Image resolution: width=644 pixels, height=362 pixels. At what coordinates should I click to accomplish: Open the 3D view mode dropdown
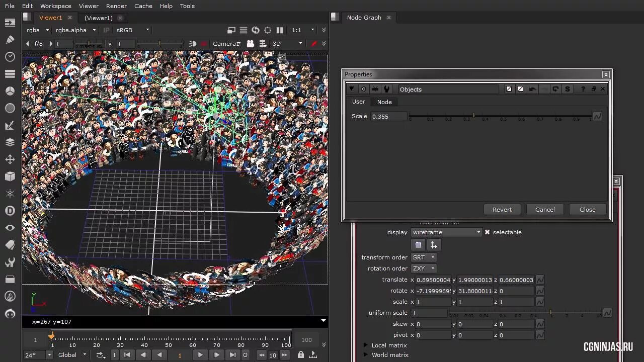tap(287, 44)
